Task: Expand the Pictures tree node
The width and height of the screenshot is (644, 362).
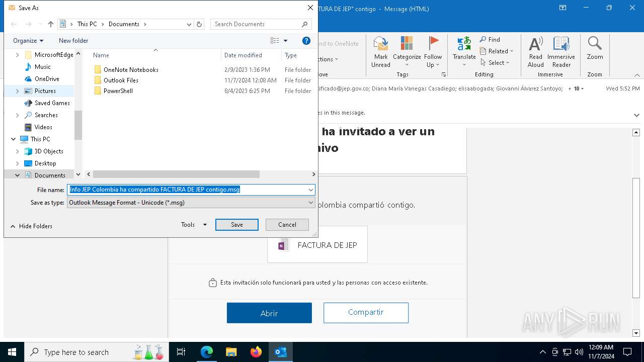Action: click(18, 91)
